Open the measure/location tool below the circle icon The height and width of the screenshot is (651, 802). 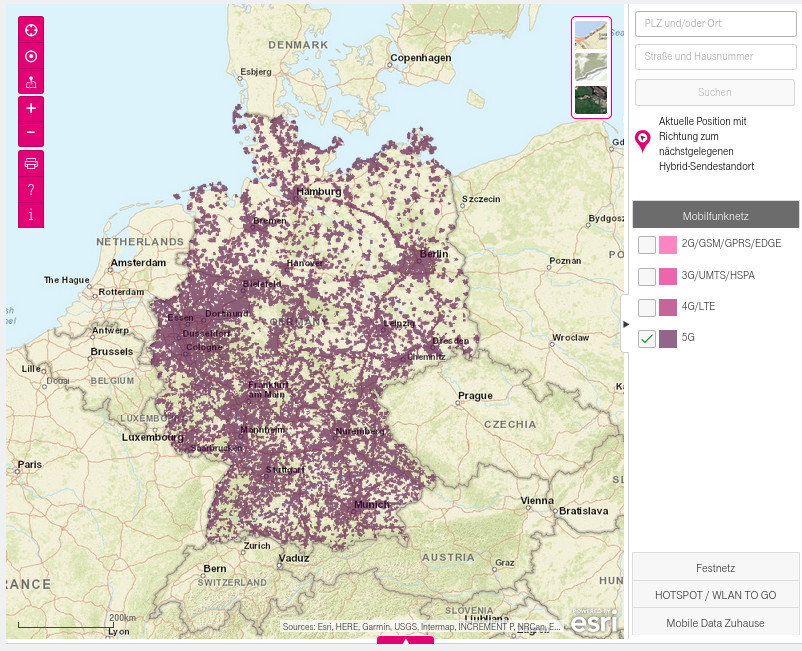coord(30,83)
